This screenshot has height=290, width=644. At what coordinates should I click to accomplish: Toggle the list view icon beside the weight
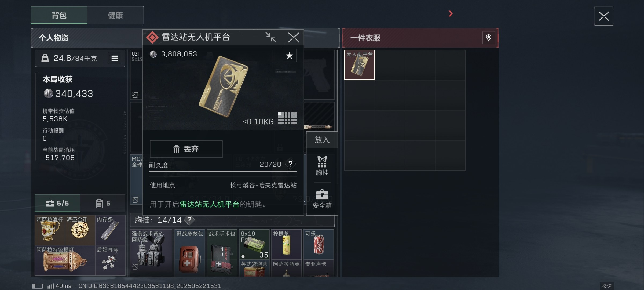(x=114, y=58)
